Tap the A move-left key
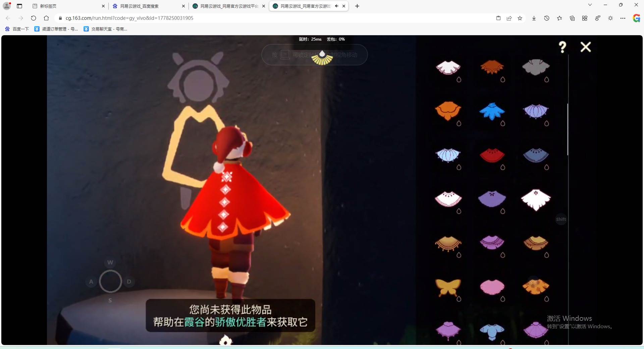 point(91,282)
